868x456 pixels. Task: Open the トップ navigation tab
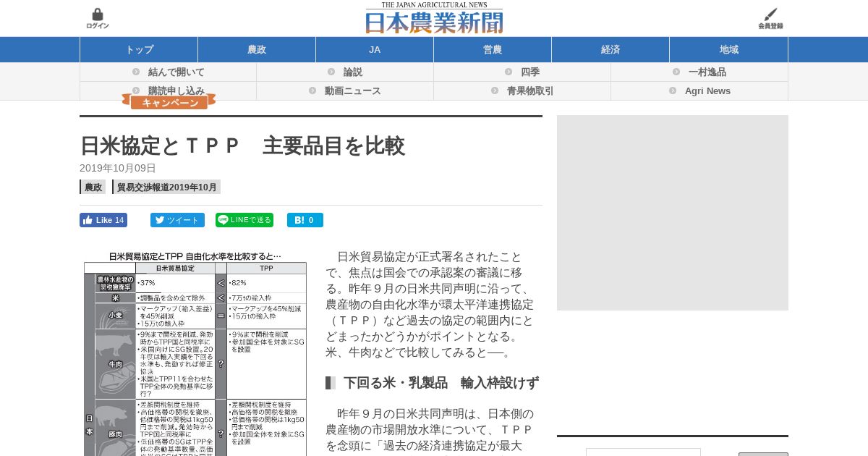[x=139, y=50]
